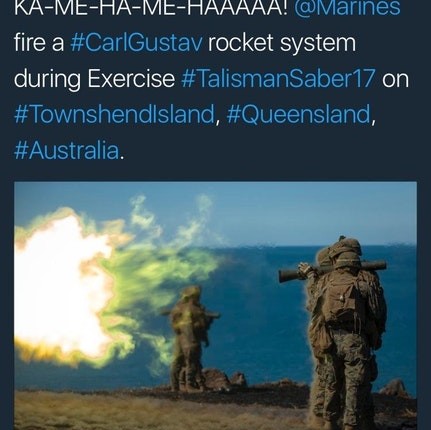Viewport: 431px width, 430px height.
Task: Click the distant soldier holding a rifle
Action: [190, 337]
